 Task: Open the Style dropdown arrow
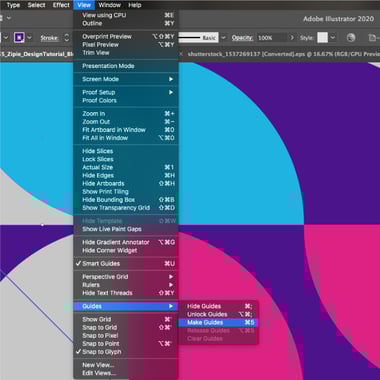coord(333,38)
